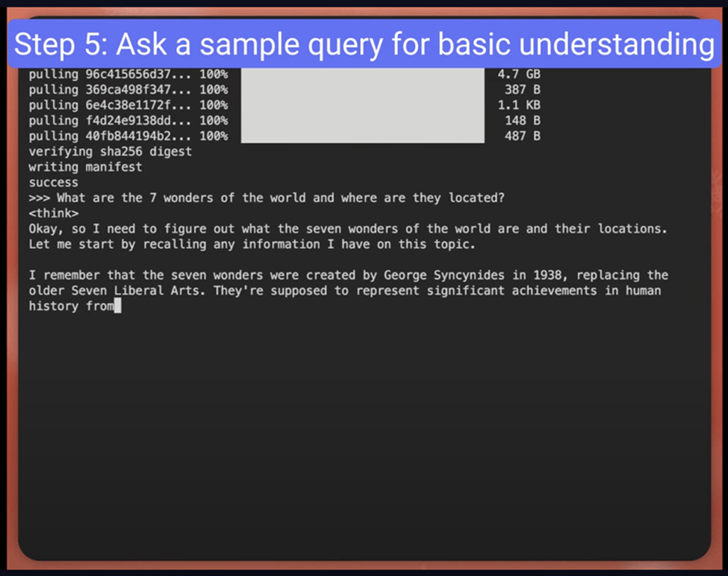The image size is (728, 576).
Task: Click the Step 5 title banner
Action: [x=364, y=43]
